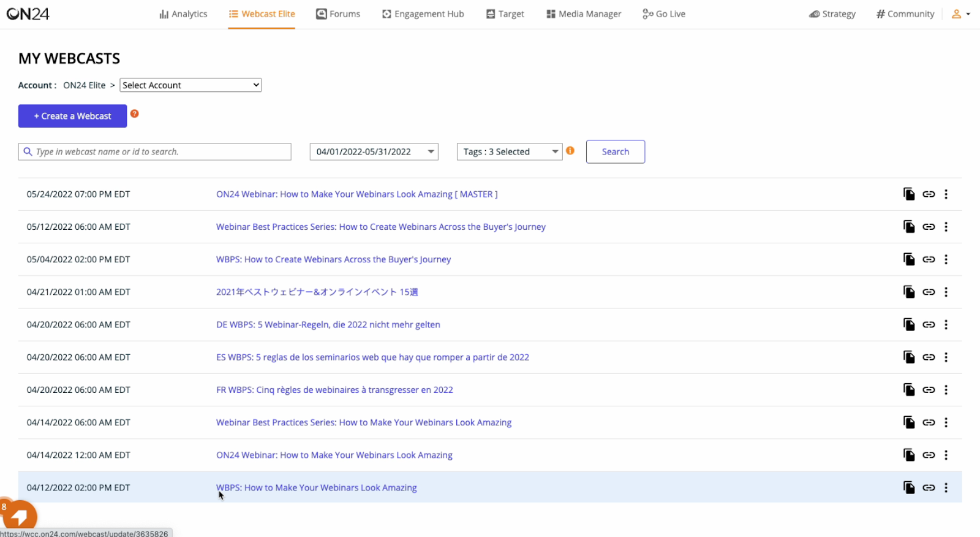Image resolution: width=980 pixels, height=537 pixels.
Task: Open more options for DE WBPS webcast
Action: click(946, 324)
